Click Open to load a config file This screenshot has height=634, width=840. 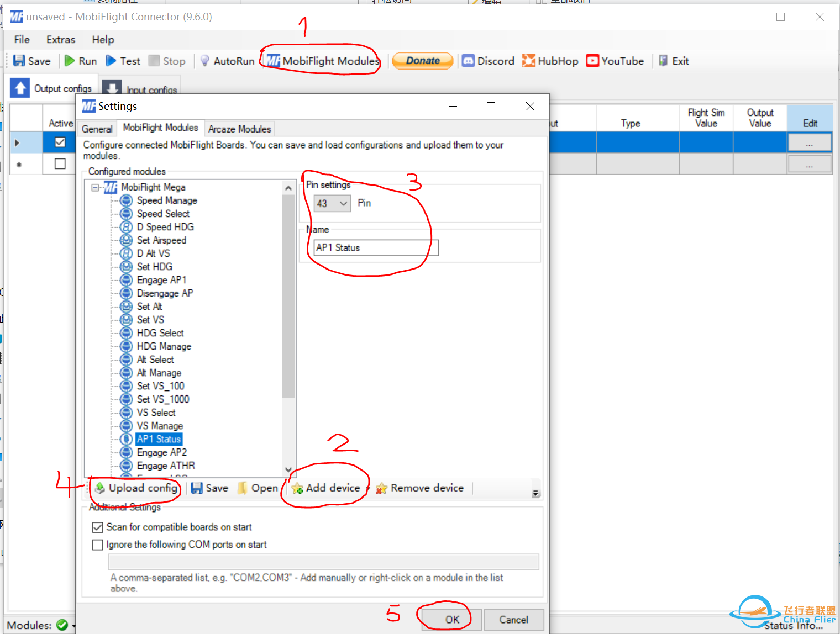coord(258,488)
